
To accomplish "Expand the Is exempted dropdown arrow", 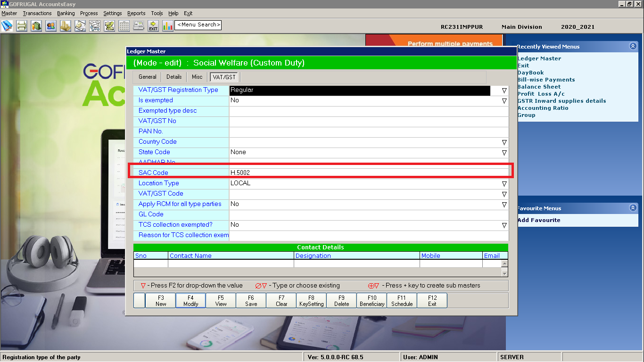I will (x=504, y=100).
